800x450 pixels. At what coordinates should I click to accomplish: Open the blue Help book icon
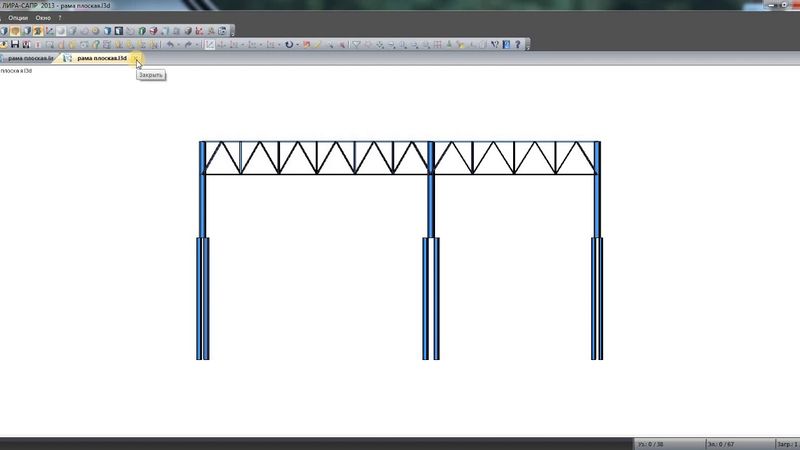tap(506, 44)
